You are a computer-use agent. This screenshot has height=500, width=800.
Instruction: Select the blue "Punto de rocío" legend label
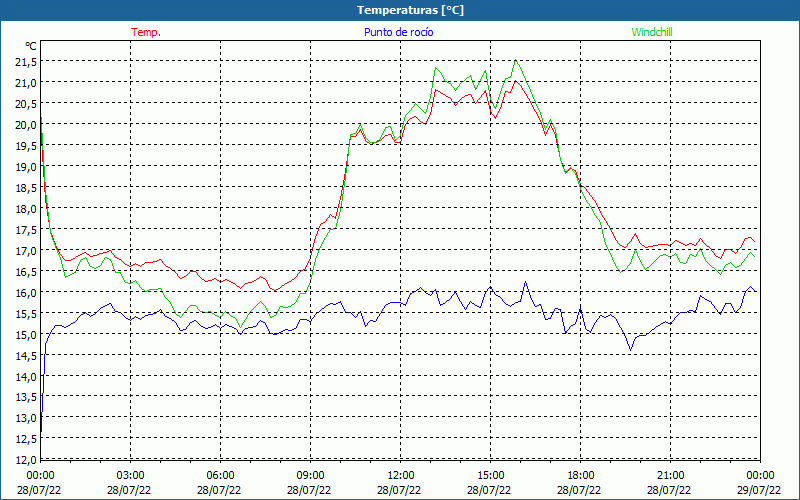398,32
